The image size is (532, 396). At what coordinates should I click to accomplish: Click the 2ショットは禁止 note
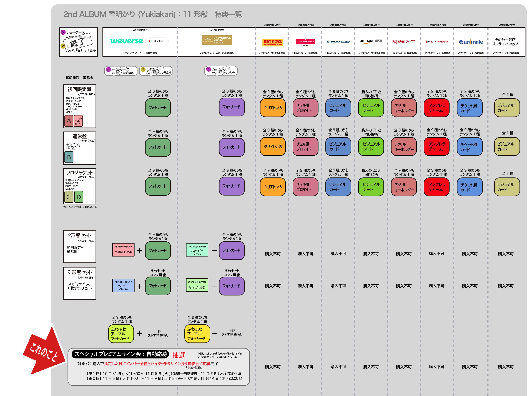click(194, 367)
